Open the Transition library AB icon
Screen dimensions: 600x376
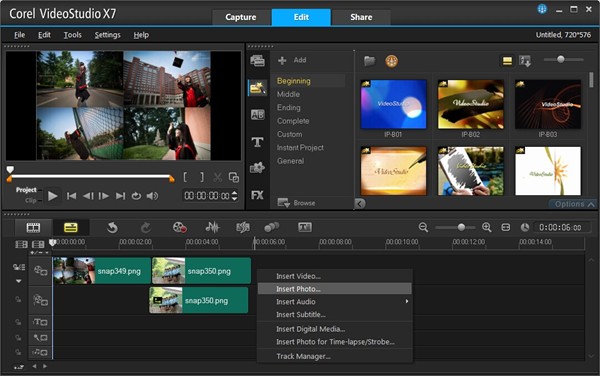[x=257, y=115]
